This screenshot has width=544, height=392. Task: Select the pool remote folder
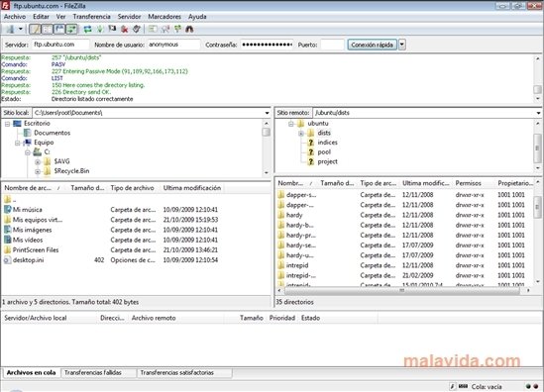click(324, 151)
